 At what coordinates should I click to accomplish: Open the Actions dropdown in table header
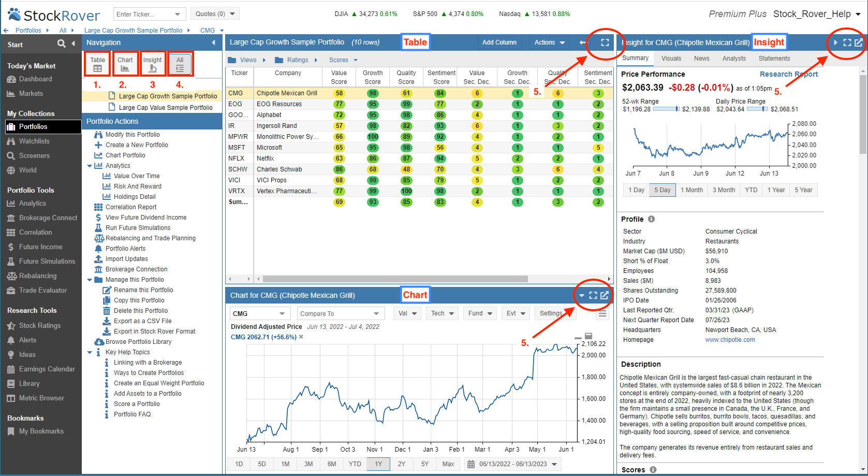point(550,42)
